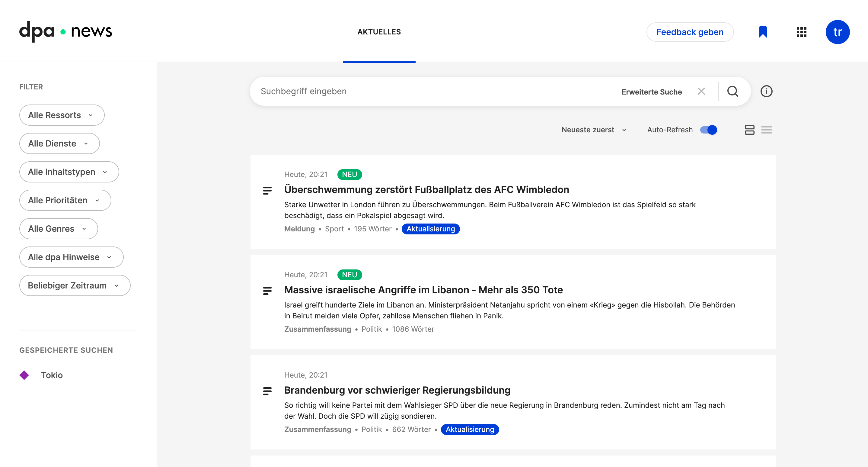The height and width of the screenshot is (467, 868).
Task: Expand the Alle Ressorts filter
Action: click(x=62, y=115)
